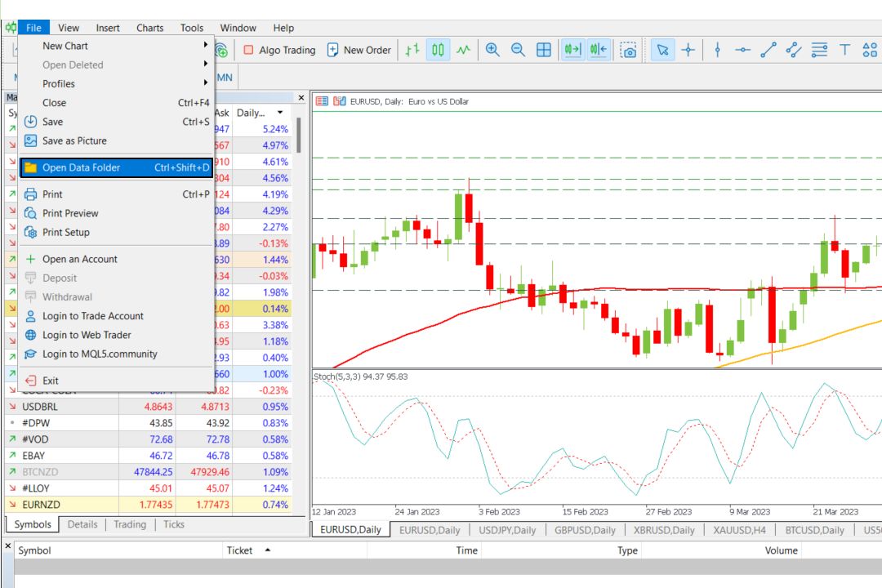Viewport: 882px width, 588px height.
Task: Click Open an Account entry
Action: [x=117, y=259]
